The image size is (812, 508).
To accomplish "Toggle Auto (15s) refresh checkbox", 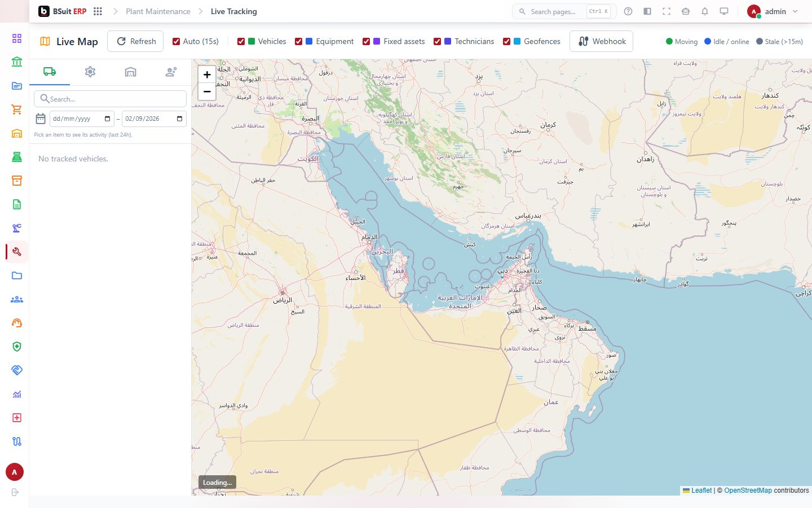I will click(x=176, y=41).
